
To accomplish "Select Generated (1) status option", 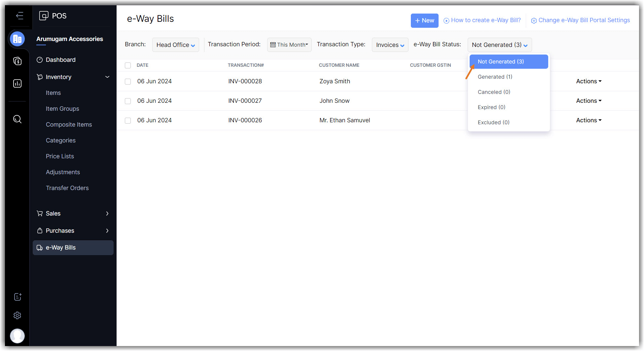I will 495,77.
